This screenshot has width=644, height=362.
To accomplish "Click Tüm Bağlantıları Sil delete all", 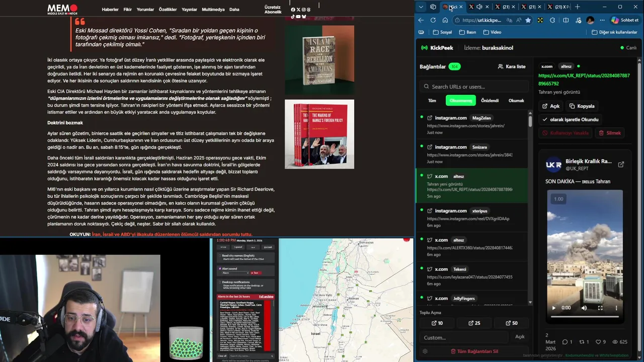I will (x=474, y=351).
